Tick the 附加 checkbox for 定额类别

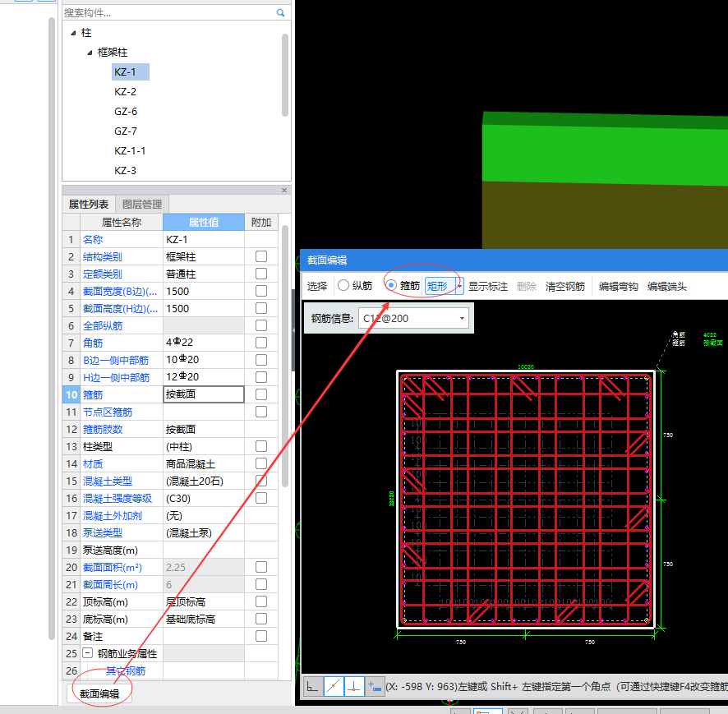[261, 274]
